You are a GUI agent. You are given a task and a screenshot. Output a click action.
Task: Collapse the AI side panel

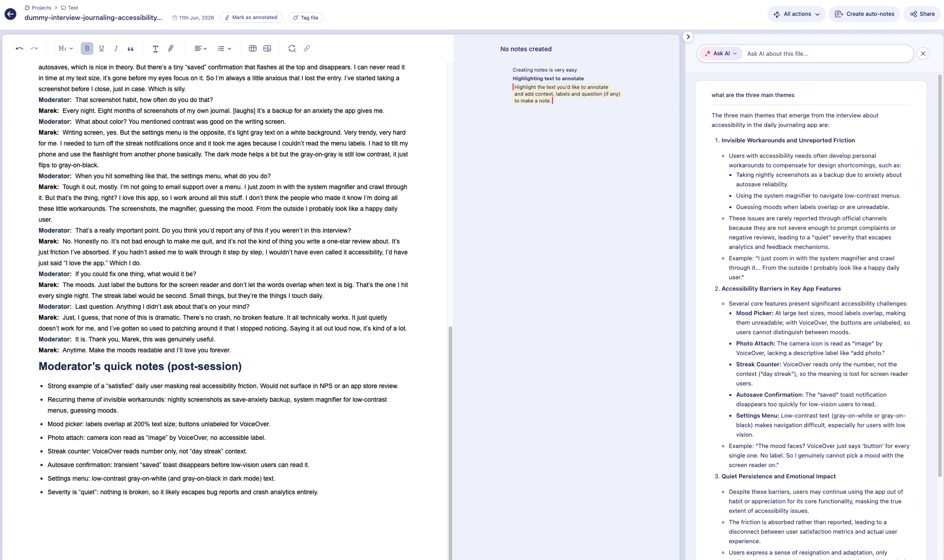coord(688,37)
